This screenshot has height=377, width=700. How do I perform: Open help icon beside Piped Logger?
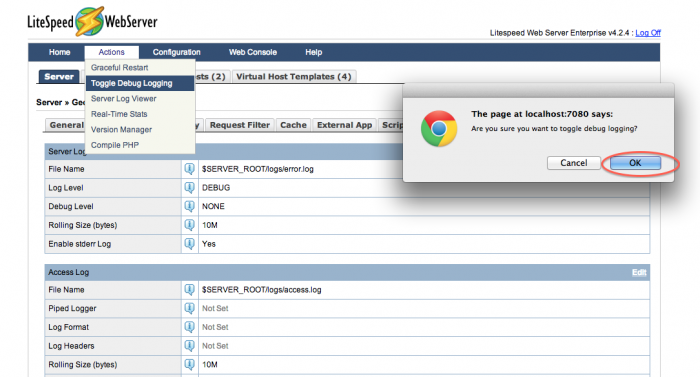tap(189, 309)
